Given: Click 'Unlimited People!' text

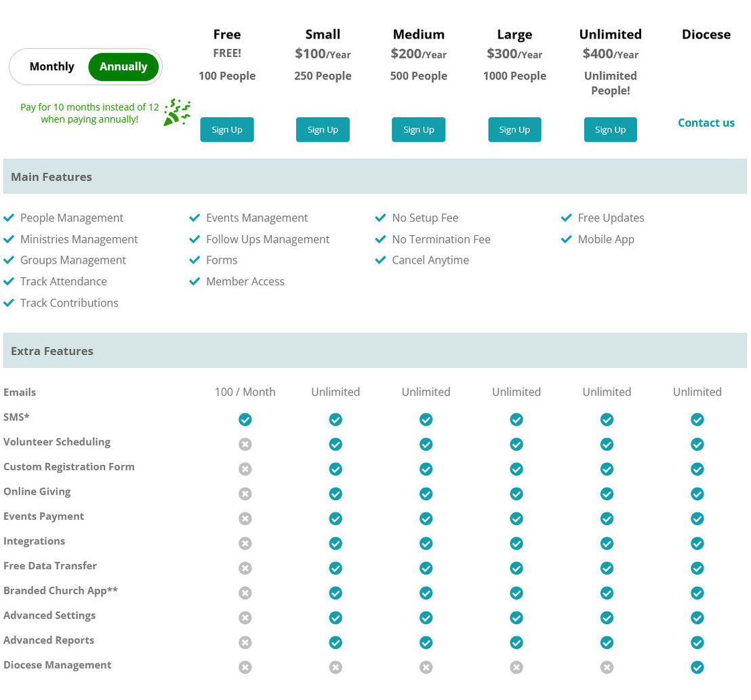Looking at the screenshot, I should pos(610,83).
